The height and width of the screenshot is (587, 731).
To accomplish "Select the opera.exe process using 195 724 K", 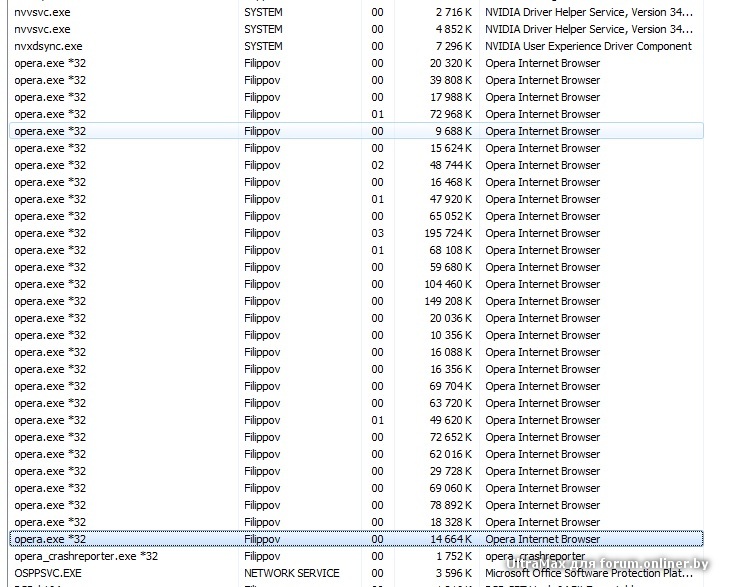I will pos(356,233).
